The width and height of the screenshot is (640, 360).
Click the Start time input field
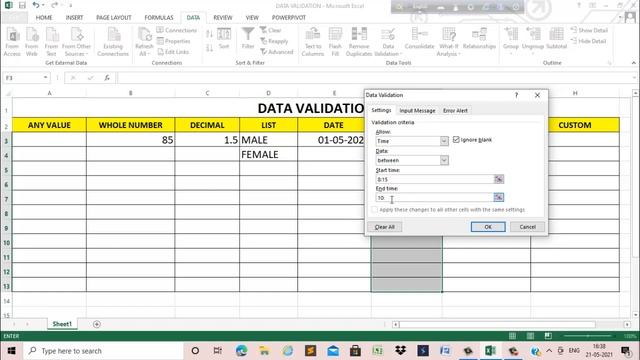pos(435,179)
